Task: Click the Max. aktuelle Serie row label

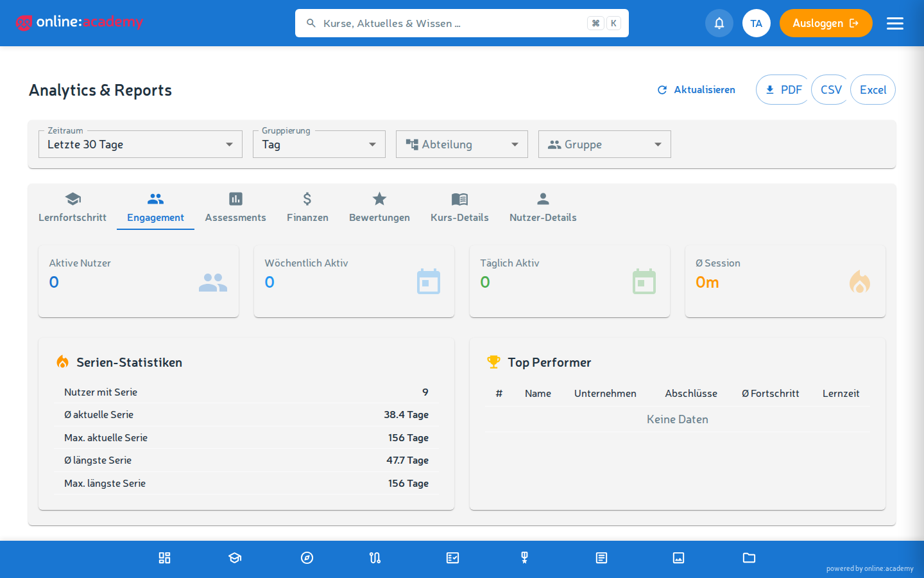Action: click(106, 438)
